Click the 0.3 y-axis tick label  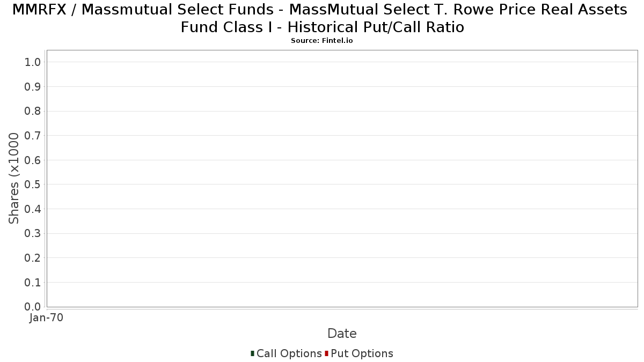tap(33, 233)
